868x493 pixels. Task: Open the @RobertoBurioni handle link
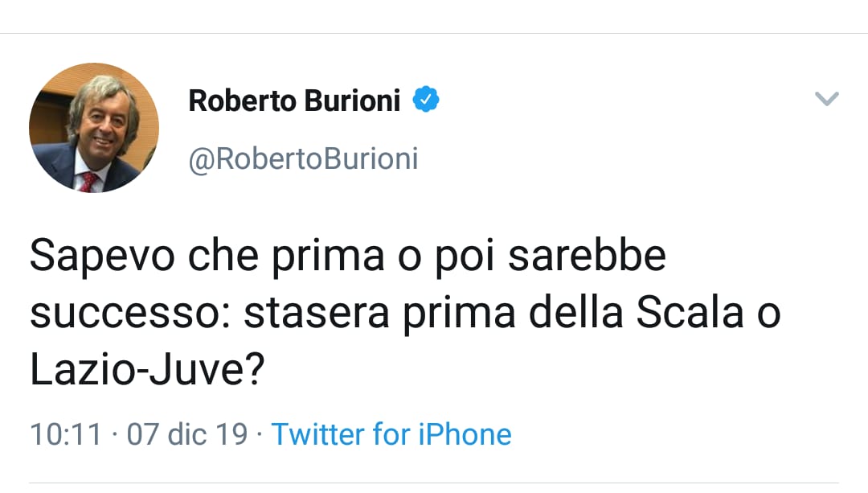tap(303, 158)
